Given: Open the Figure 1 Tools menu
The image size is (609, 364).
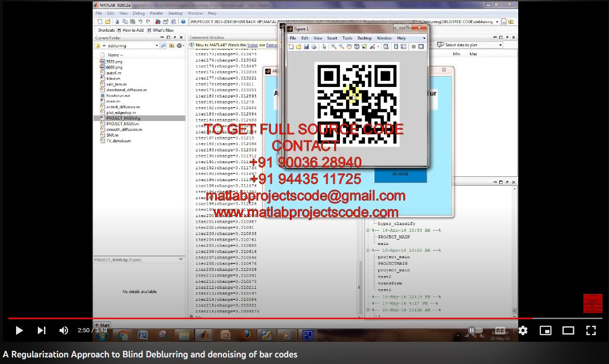Looking at the screenshot, I should click(347, 38).
